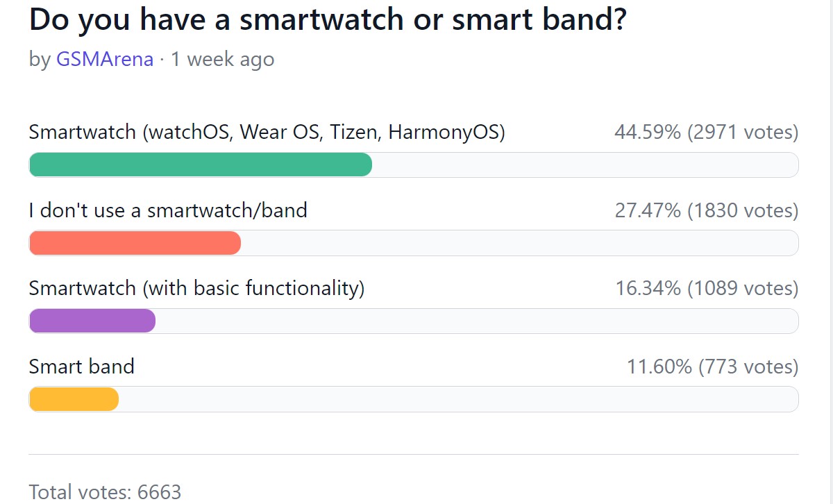This screenshot has width=833, height=504.
Task: Click the 27.47% (1830 votes) result
Action: click(x=706, y=210)
